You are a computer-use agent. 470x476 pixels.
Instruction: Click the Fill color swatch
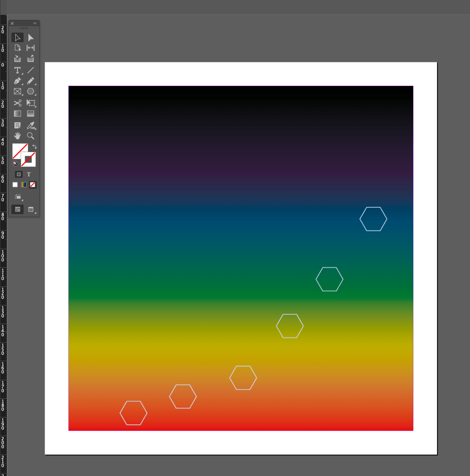[20, 151]
